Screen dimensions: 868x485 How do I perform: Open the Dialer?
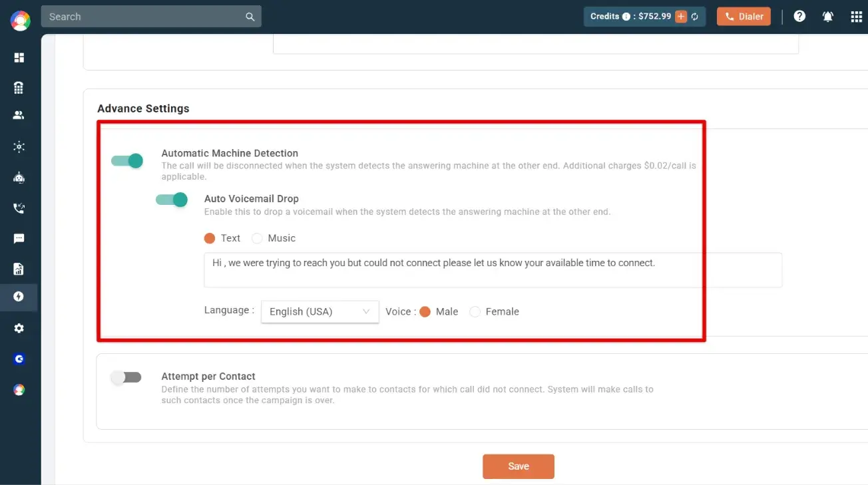pyautogui.click(x=743, y=16)
